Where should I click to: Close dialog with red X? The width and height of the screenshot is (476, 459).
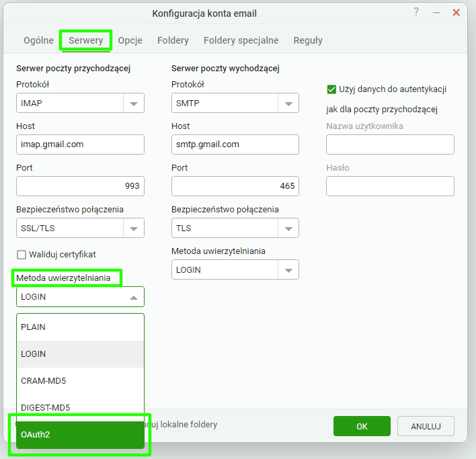click(x=456, y=13)
